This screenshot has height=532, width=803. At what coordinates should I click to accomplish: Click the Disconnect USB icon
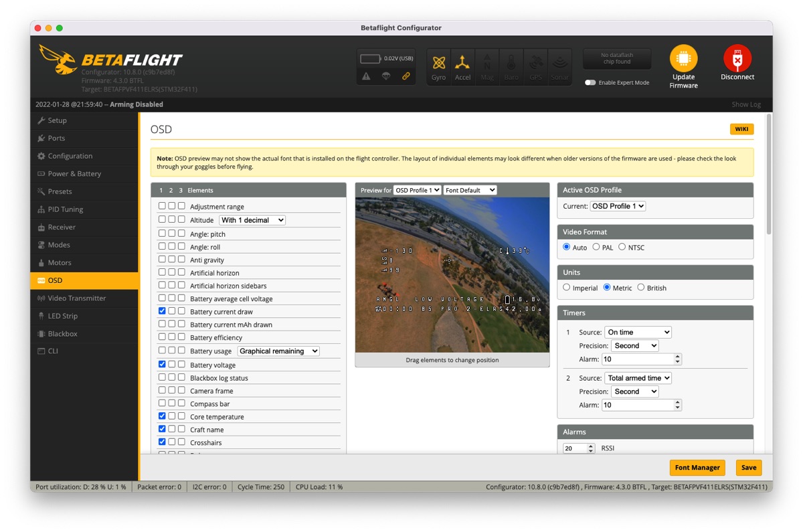click(x=737, y=58)
